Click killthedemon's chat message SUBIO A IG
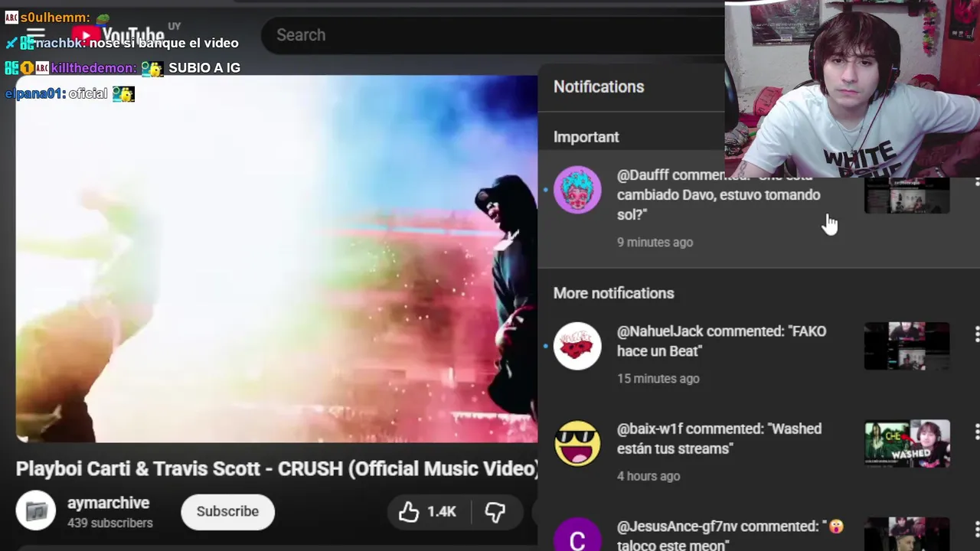980x551 pixels. click(x=122, y=68)
